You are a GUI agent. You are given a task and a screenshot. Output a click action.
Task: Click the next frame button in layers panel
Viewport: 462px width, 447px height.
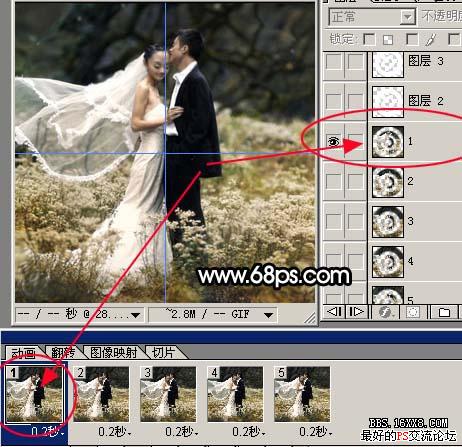point(356,312)
